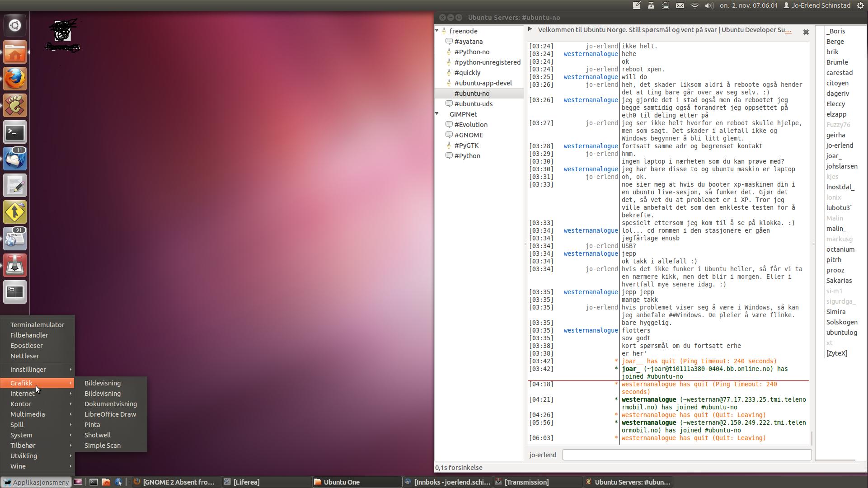The height and width of the screenshot is (488, 868).
Task: Open the sound volume indicator
Action: (709, 5)
